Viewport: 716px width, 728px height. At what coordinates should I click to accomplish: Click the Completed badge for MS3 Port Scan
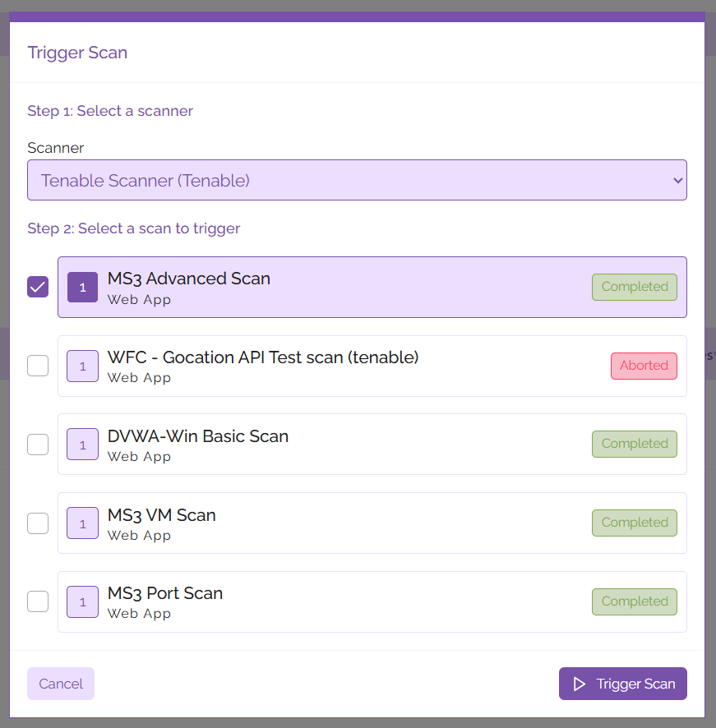click(634, 601)
